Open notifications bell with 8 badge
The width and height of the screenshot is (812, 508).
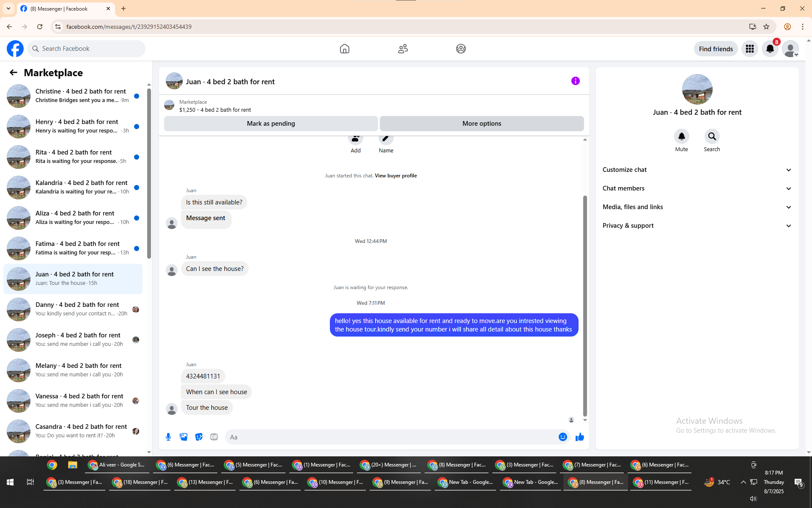coord(770,49)
